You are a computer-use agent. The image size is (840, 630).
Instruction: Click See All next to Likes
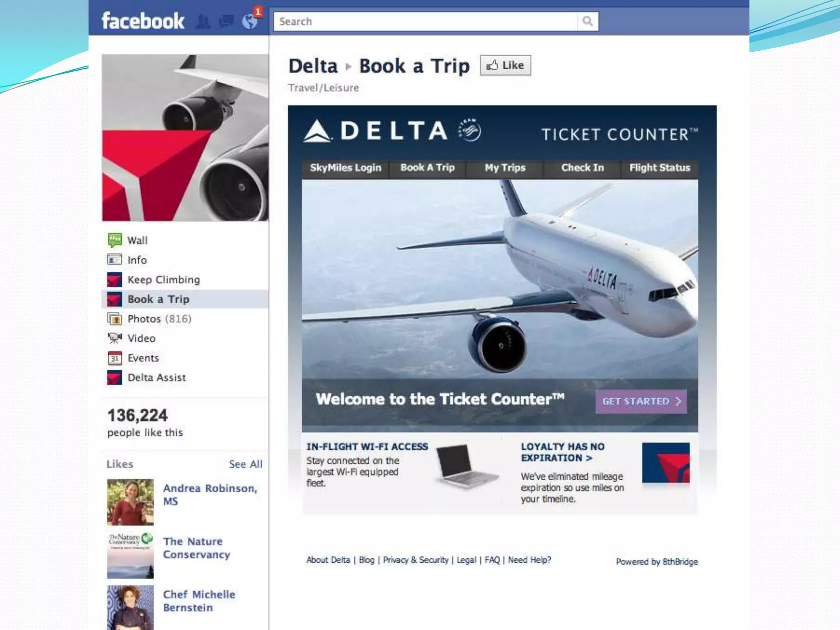[245, 464]
